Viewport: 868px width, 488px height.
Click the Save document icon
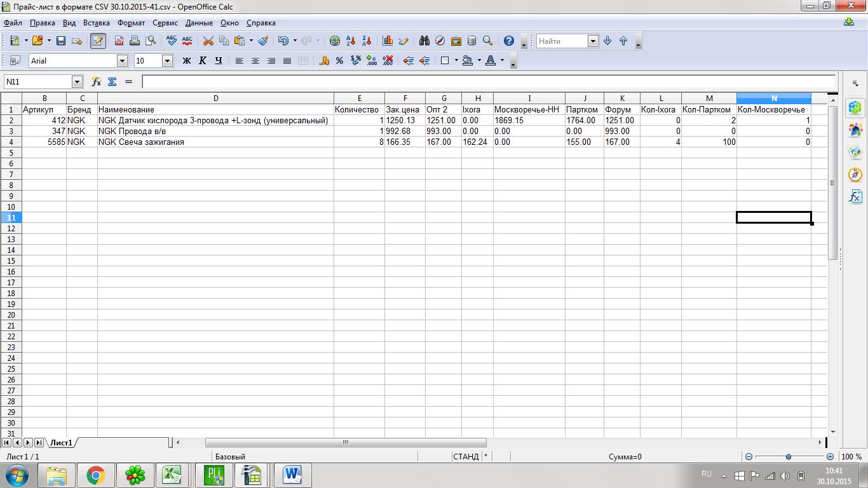[x=61, y=41]
